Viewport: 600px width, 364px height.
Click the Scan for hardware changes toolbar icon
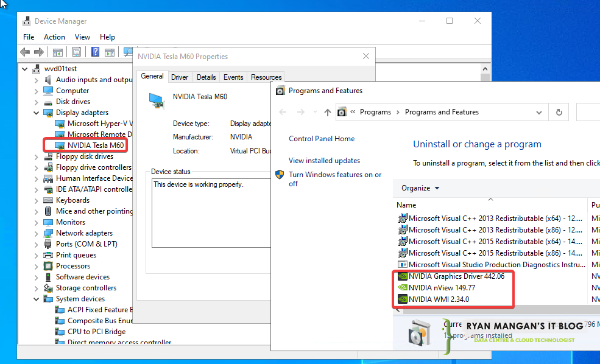point(128,52)
